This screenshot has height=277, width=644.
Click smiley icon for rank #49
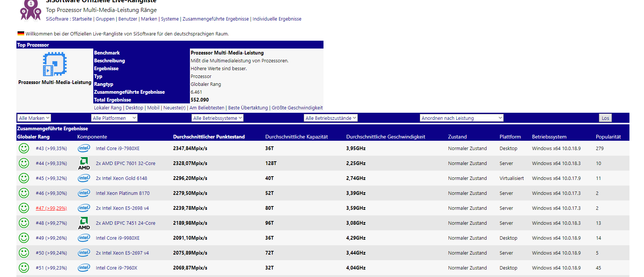[x=24, y=238]
